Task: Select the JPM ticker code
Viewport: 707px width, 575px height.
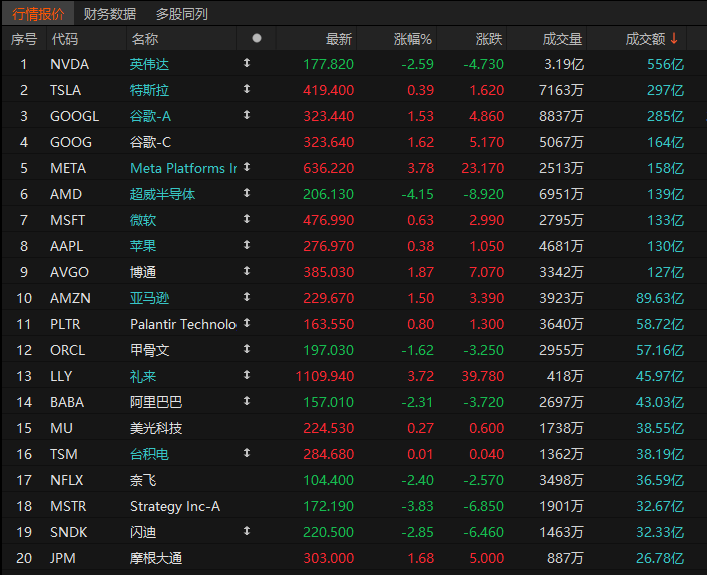Action: tap(63, 558)
